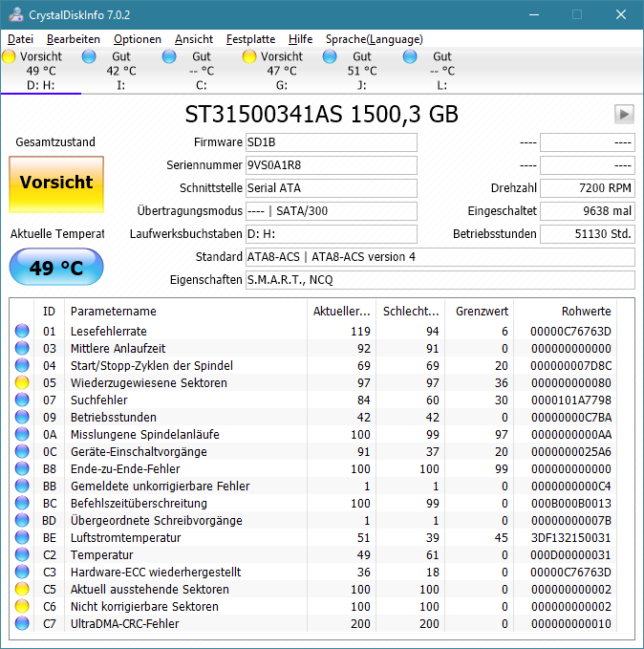Click the Laufwerksbuchstaben field

[332, 234]
